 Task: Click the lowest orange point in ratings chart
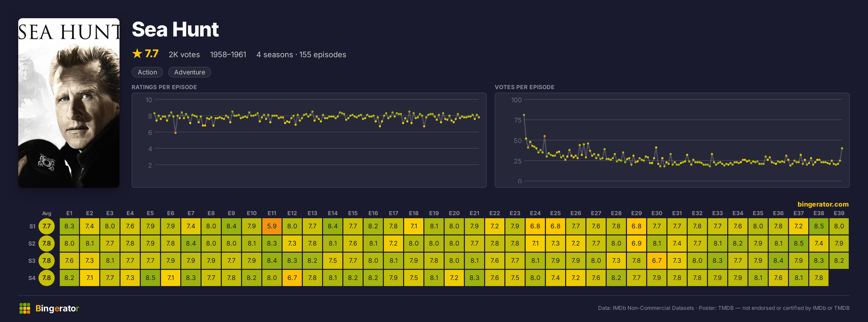[175, 133]
